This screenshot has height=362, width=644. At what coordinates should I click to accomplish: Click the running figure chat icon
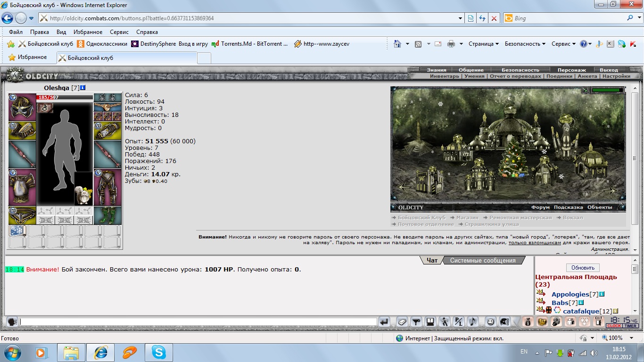tap(444, 322)
